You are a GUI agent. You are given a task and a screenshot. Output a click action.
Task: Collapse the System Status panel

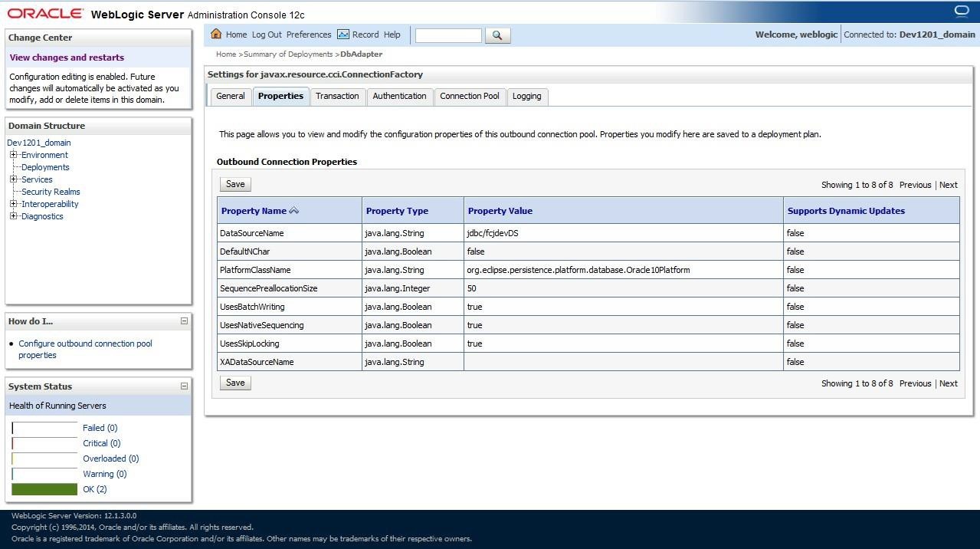[184, 386]
